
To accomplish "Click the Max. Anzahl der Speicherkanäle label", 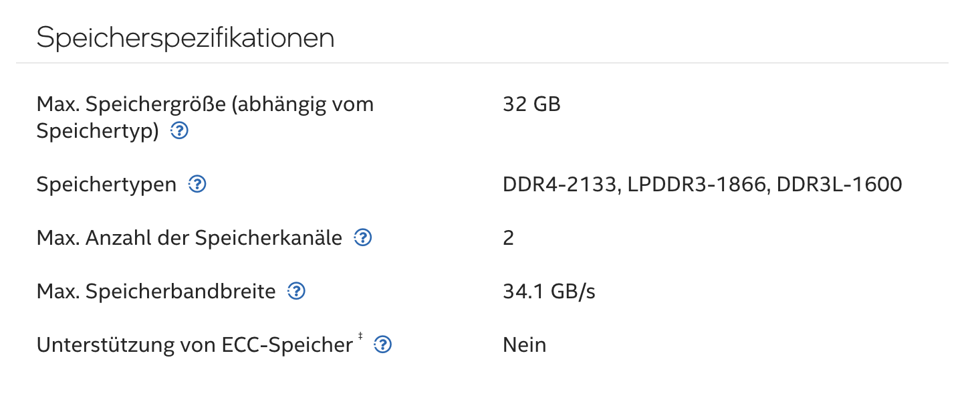I will tap(189, 238).
